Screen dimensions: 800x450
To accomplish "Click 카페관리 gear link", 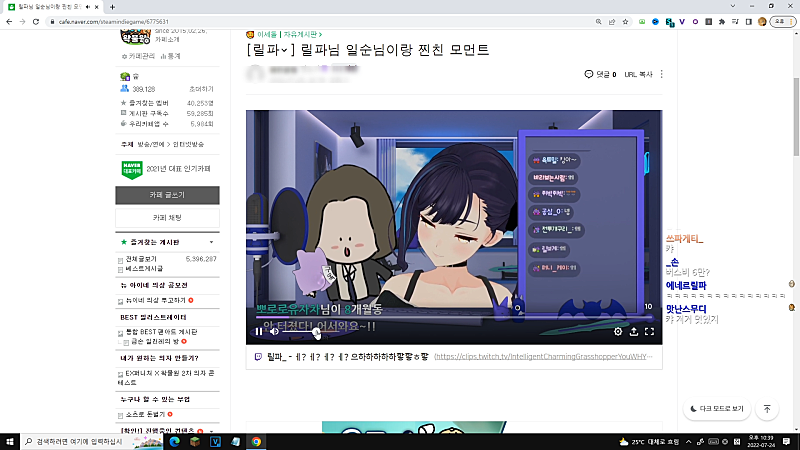I will 138,56.
